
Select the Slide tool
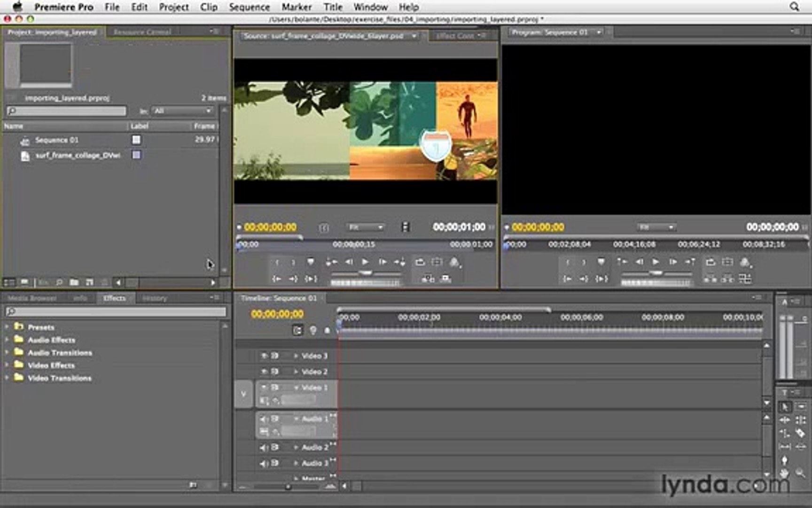click(801, 446)
